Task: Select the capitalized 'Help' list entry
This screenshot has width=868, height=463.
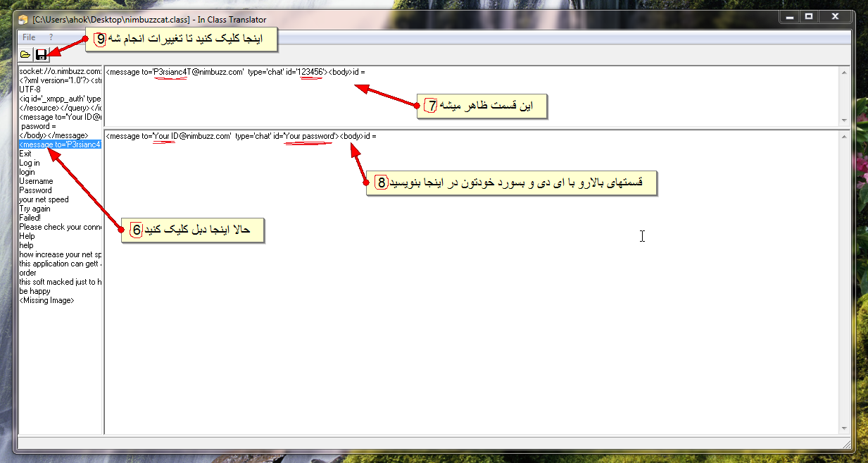Action: tap(61, 236)
